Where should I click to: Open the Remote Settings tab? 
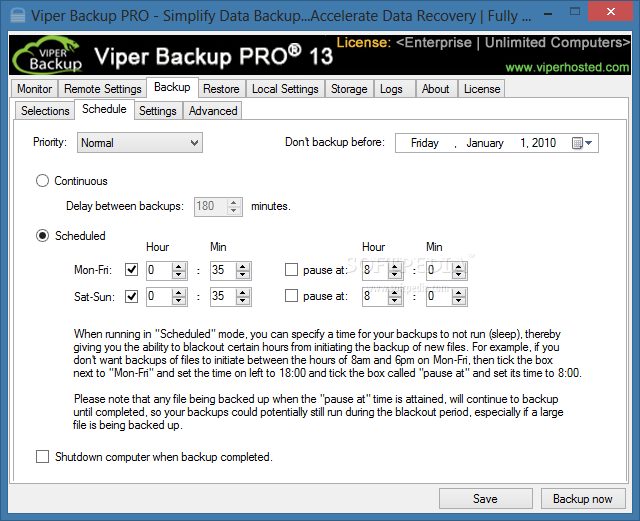[102, 89]
